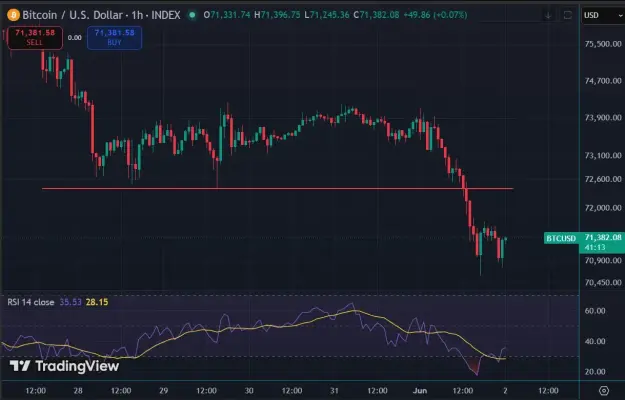Click the high price H71,396.75 value
625x400 pixels.
277,16
